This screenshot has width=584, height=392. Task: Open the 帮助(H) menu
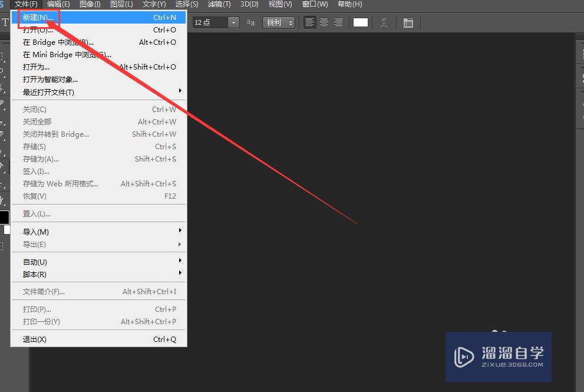349,4
